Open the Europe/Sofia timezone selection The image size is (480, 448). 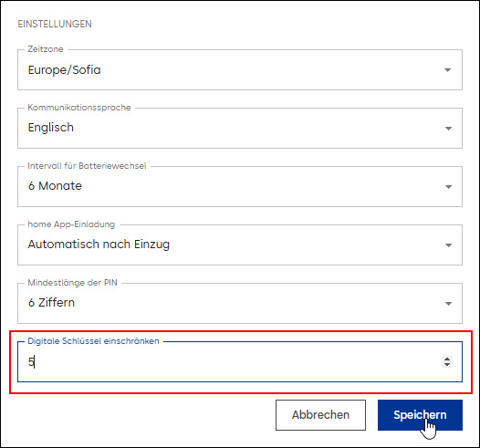pyautogui.click(x=240, y=70)
